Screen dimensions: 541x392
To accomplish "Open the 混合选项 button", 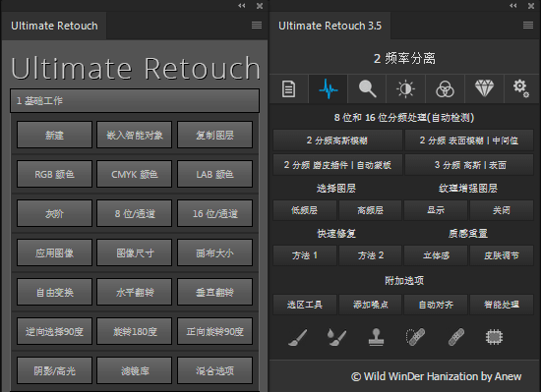I will (214, 370).
